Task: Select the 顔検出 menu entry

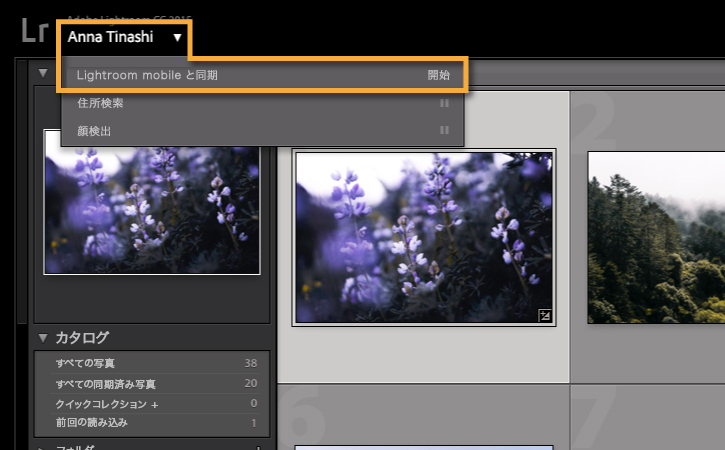Action: 263,131
